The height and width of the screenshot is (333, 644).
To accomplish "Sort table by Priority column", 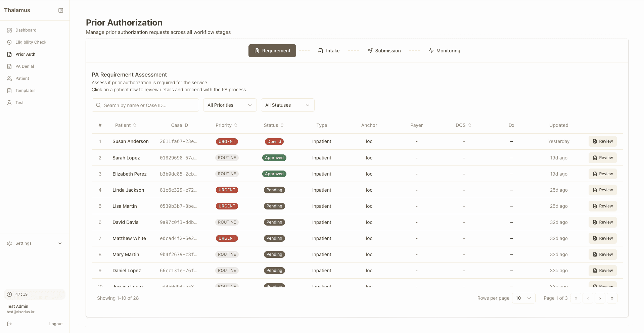I will (227, 125).
